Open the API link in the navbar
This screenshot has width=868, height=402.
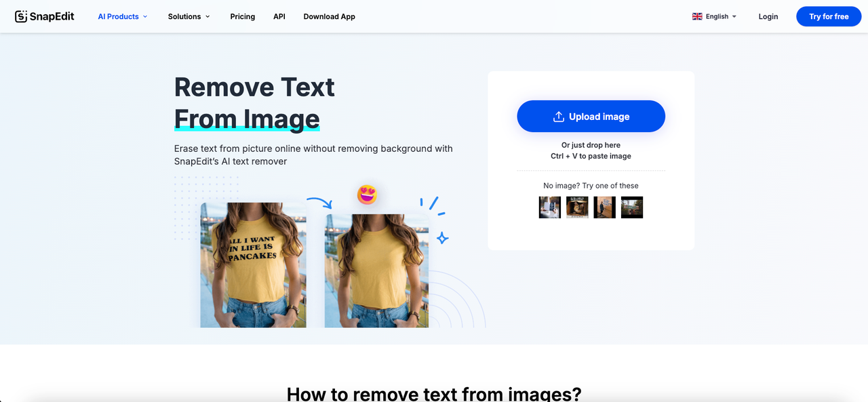[x=279, y=16]
